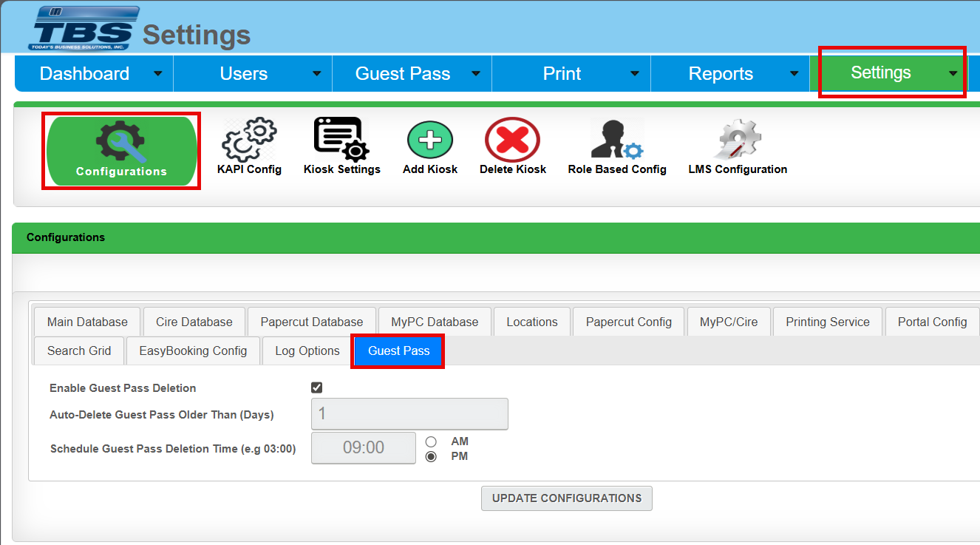980x545 pixels.
Task: Click the Auto-Delete days input field
Action: tap(410, 414)
